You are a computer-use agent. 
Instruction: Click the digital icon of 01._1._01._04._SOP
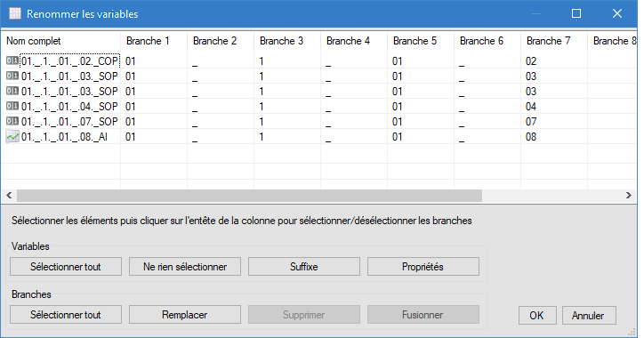tap(12, 107)
